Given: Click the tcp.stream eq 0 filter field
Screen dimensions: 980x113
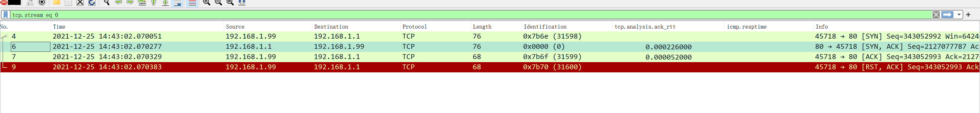Looking at the screenshot, I should point(457,15).
